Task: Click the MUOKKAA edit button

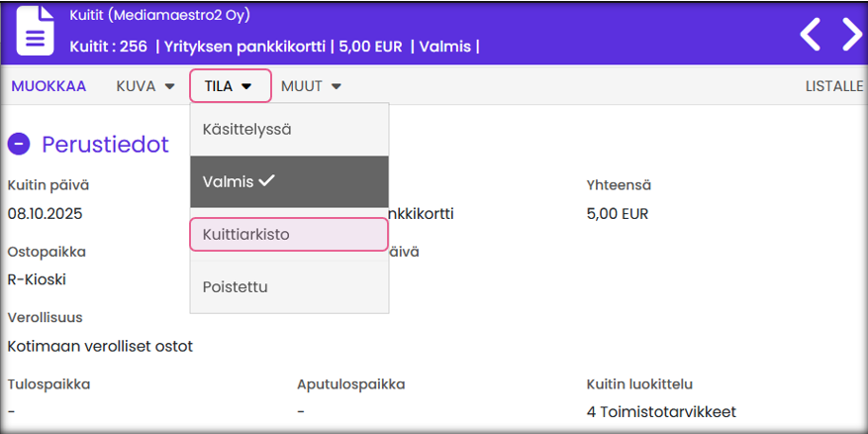Action: point(48,86)
